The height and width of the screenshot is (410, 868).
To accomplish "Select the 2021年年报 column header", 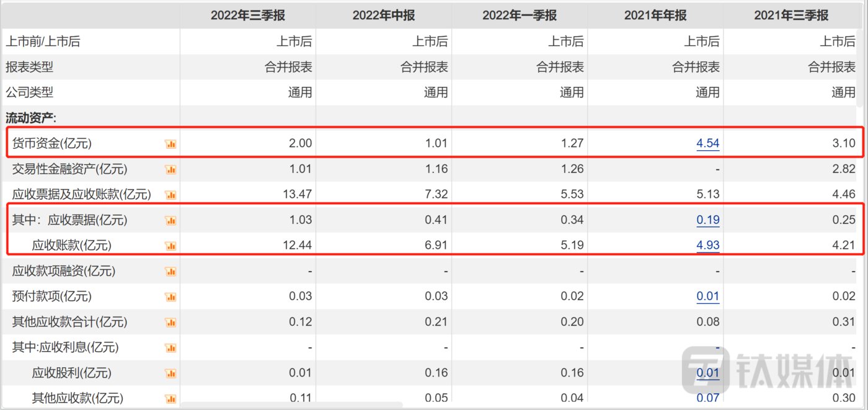I will click(655, 16).
